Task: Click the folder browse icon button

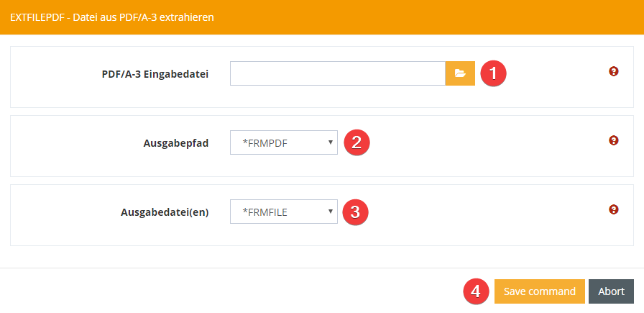Action: (x=460, y=73)
